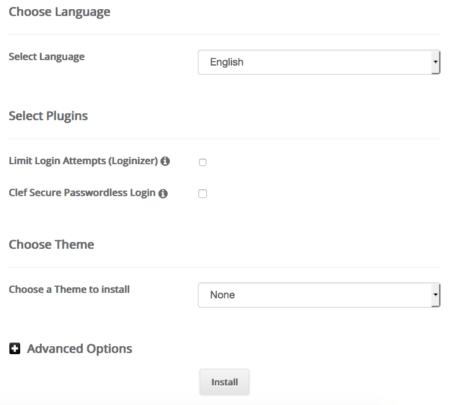455x405 pixels.
Task: Select the None text in the theme box
Action: click(x=222, y=295)
